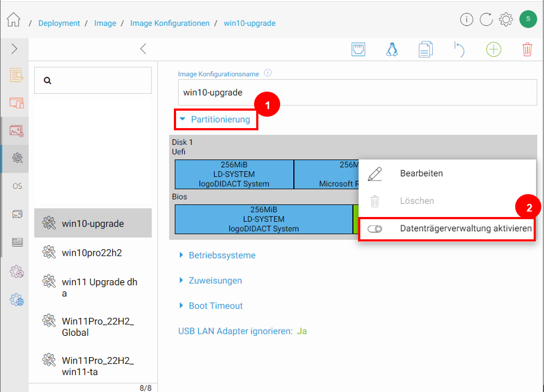Open the green user avatar S
Screen dimensions: 544x392
(x=528, y=19)
